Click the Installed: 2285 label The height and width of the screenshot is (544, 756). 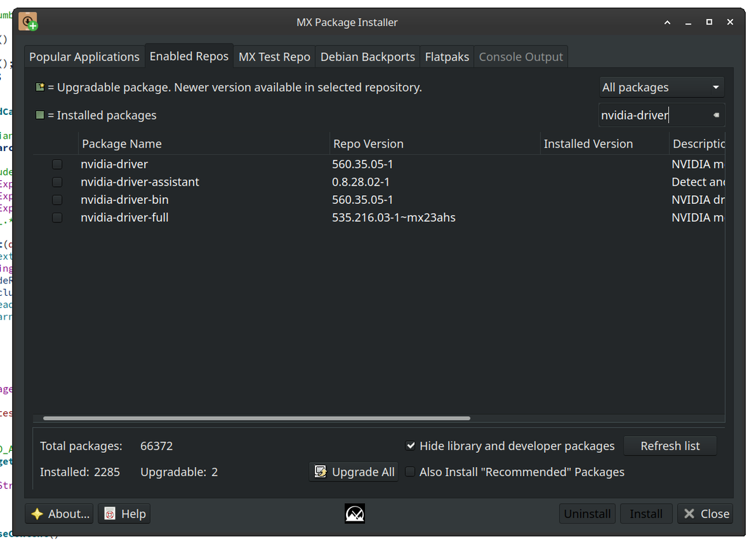click(x=80, y=472)
